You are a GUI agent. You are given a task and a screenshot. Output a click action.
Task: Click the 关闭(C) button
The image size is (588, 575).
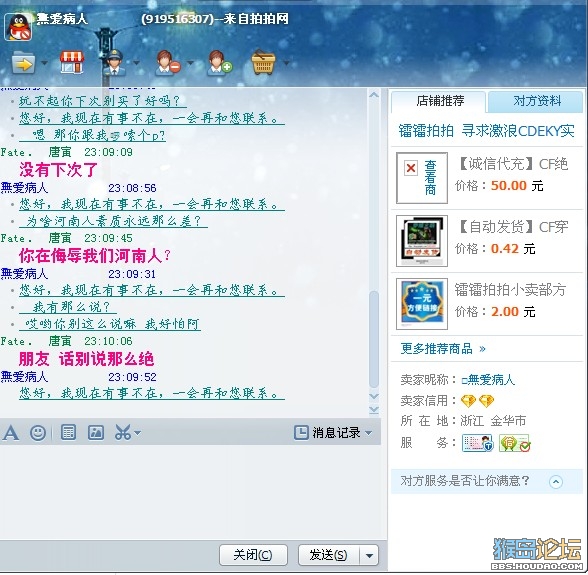(x=253, y=555)
